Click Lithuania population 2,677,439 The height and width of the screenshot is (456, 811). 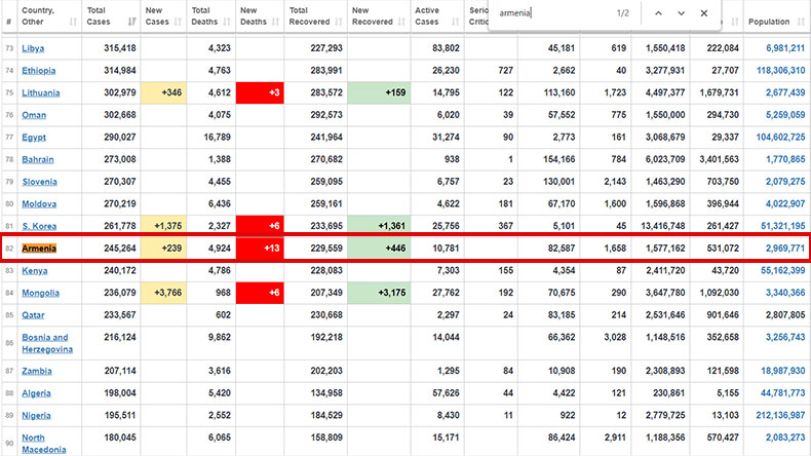click(x=785, y=93)
